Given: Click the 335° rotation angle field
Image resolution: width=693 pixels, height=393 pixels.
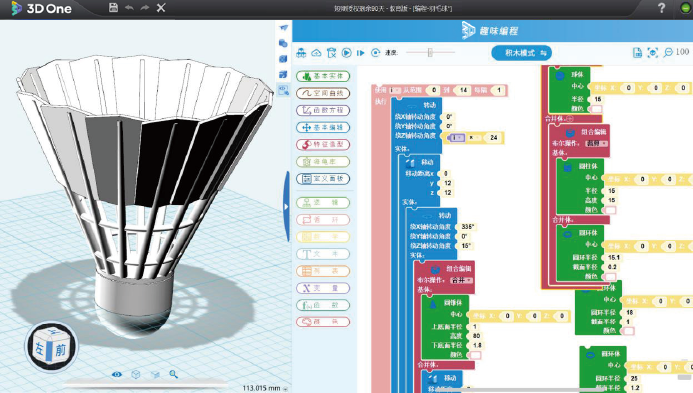Looking at the screenshot, I should tap(467, 227).
